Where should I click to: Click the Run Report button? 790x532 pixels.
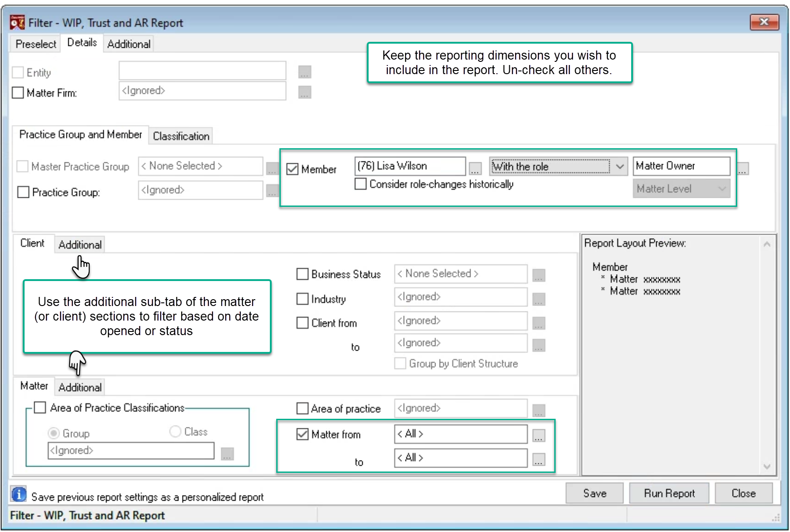point(669,493)
